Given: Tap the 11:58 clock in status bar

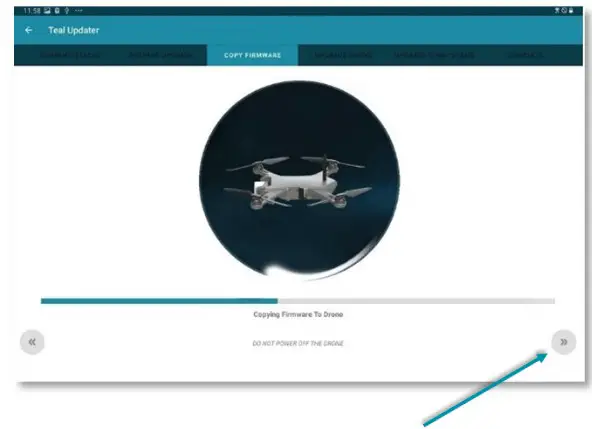Looking at the screenshot, I should [32, 11].
